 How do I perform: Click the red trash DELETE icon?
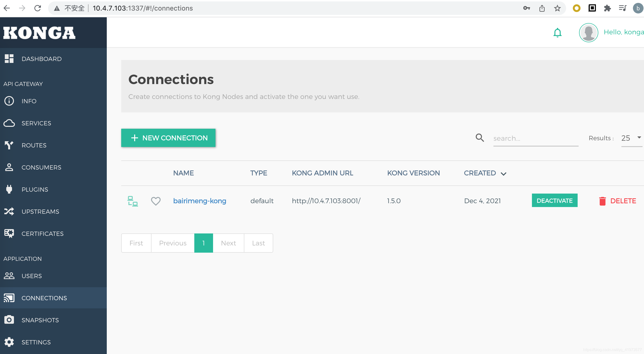click(x=602, y=201)
